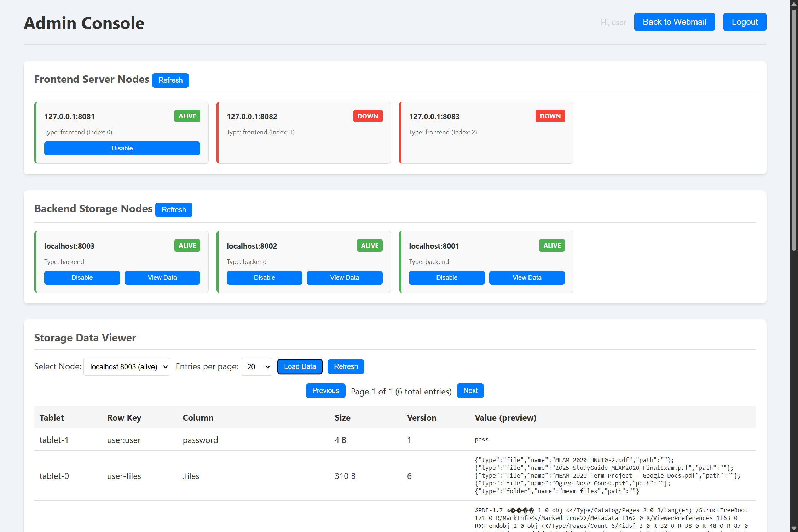Click the Back to Webmail button

(x=674, y=22)
